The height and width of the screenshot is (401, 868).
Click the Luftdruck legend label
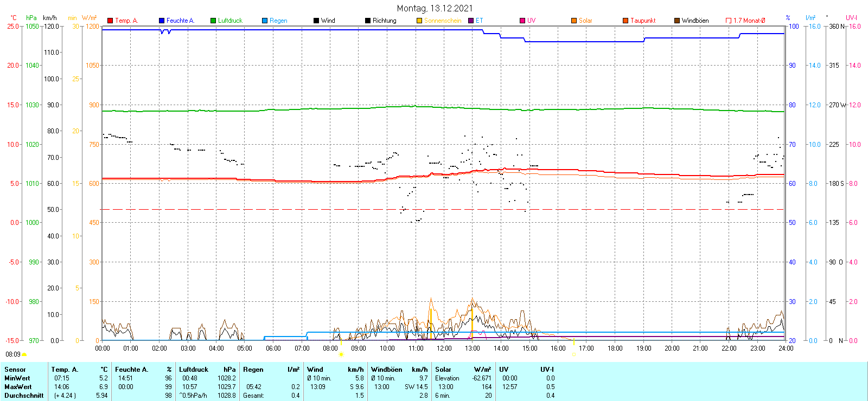click(x=230, y=21)
